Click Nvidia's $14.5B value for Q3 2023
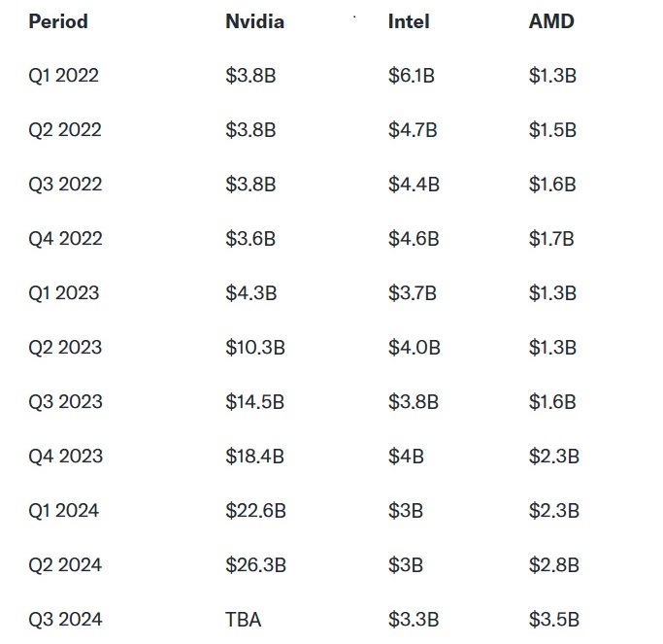 pos(254,402)
